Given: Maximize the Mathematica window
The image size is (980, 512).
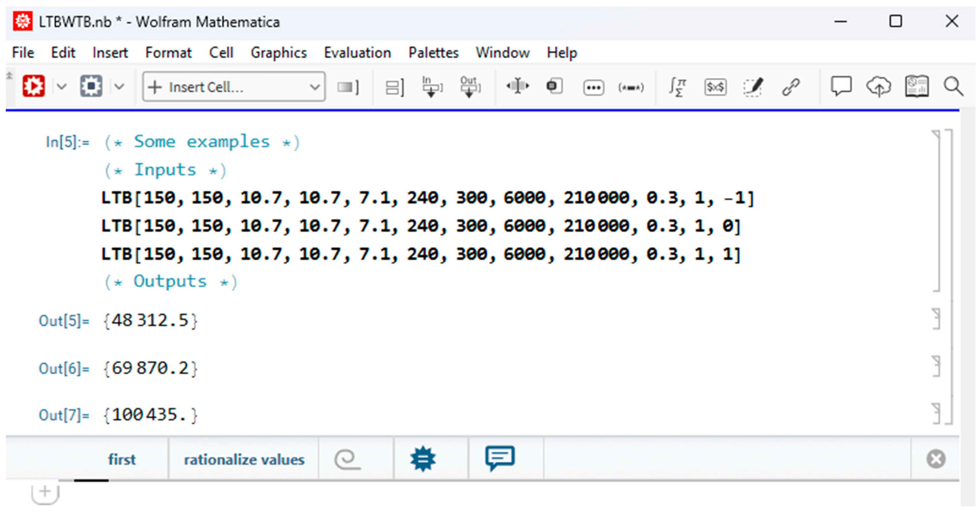Looking at the screenshot, I should pos(895,21).
